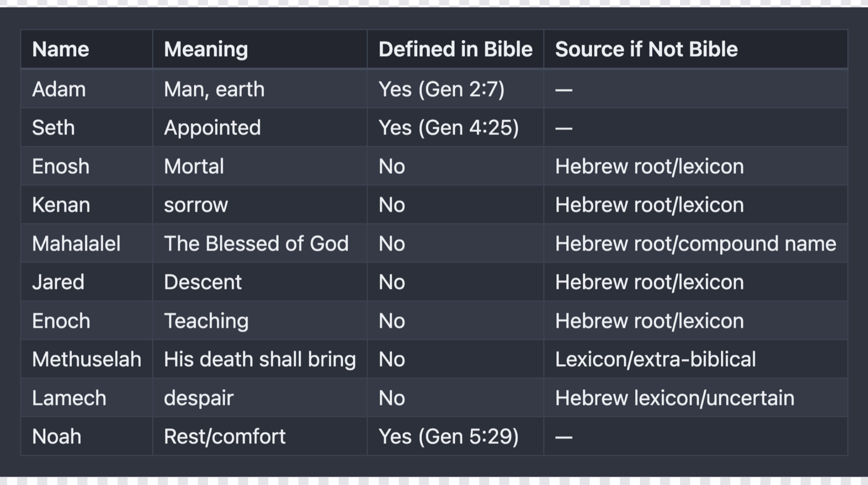The image size is (868, 485).
Task: Click the Jared meaning 'Descent'
Action: click(x=203, y=282)
